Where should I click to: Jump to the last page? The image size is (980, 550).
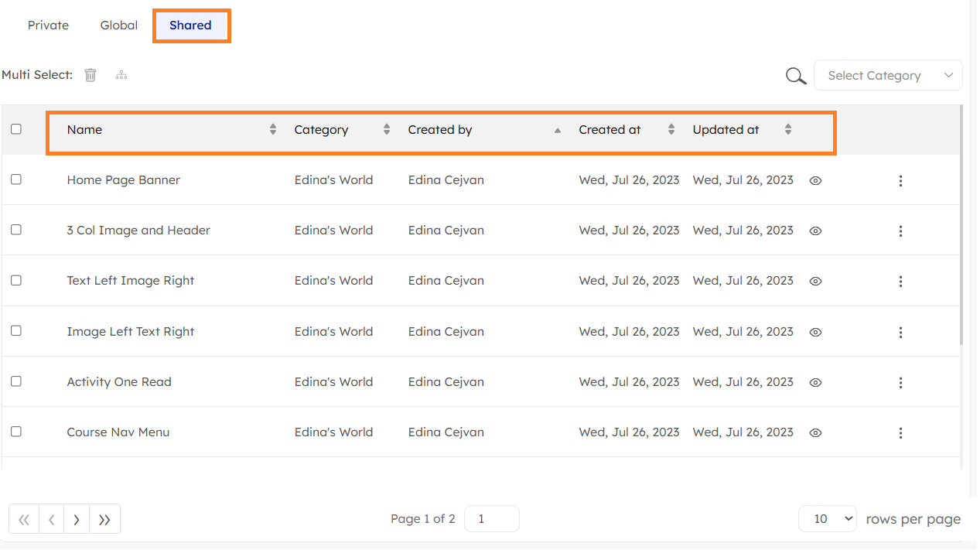(104, 520)
